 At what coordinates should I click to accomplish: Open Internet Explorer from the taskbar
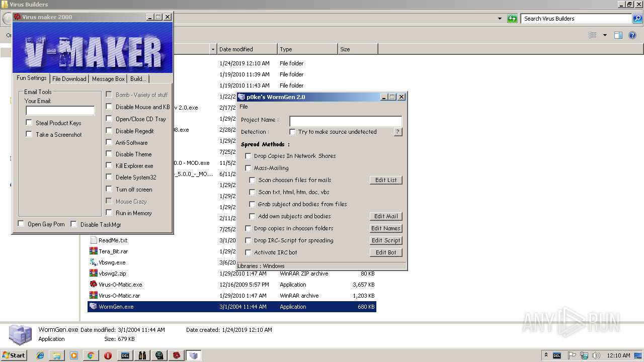click(40, 355)
